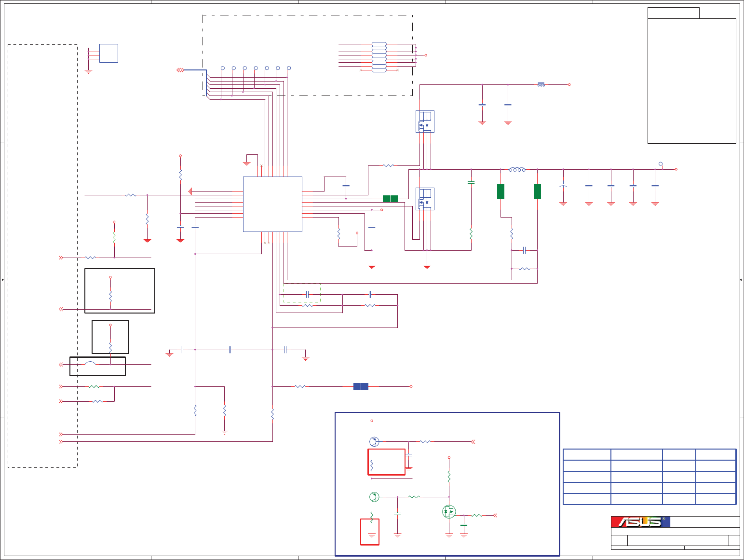
Task: Select the horizontal green resistor on the left port line
Action: pyautogui.click(x=94, y=386)
